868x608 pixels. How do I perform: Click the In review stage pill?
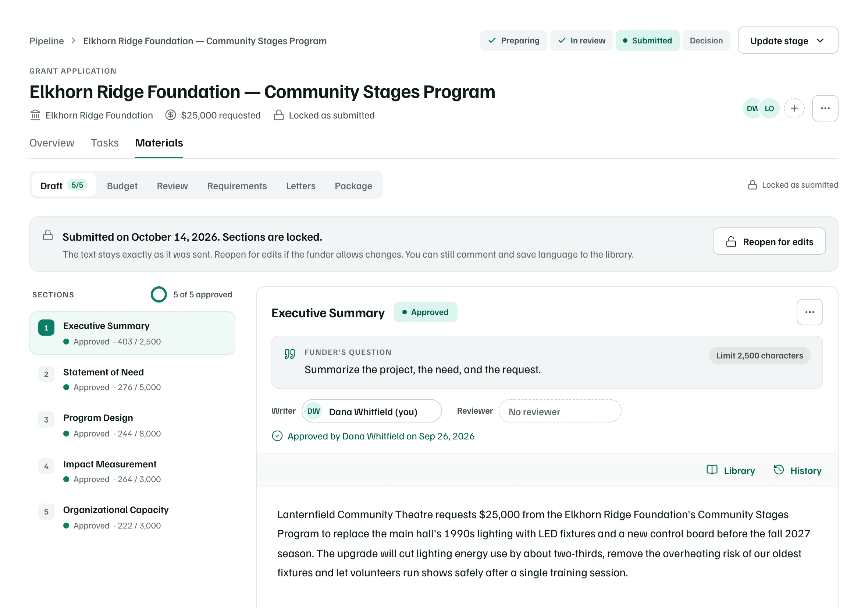[x=581, y=40]
